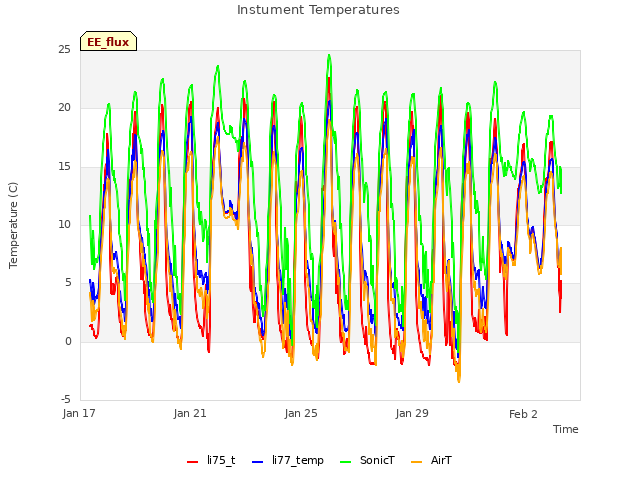
Task: Click the 5 y-axis tick label
Action: [x=68, y=283]
